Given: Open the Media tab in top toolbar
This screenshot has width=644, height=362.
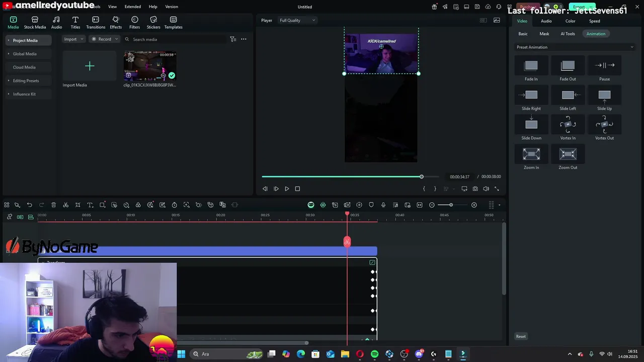Looking at the screenshot, I should [13, 23].
